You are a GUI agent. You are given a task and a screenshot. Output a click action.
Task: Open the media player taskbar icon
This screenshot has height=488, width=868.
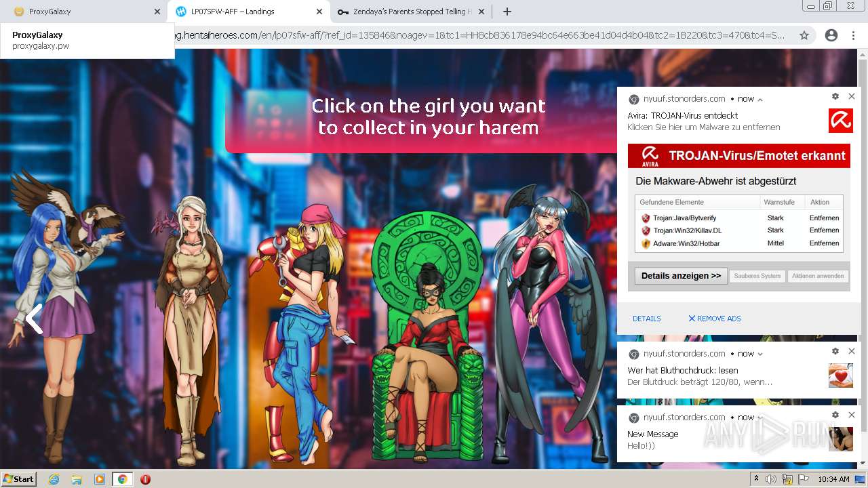click(x=100, y=479)
